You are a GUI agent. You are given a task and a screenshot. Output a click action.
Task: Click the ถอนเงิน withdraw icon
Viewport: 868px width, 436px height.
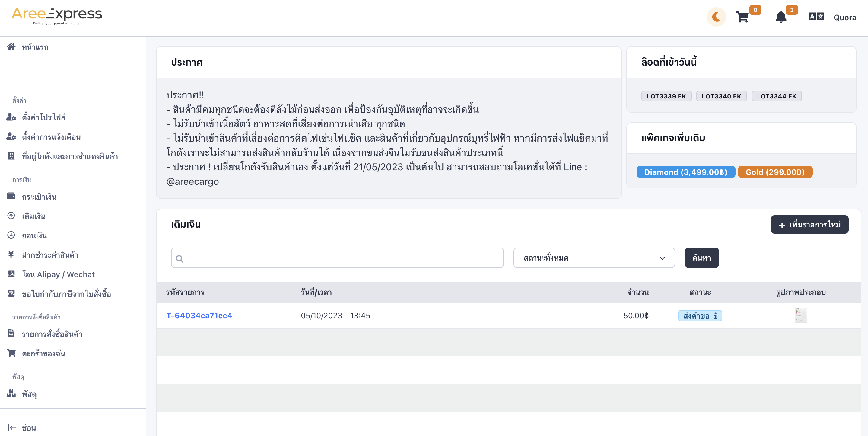11,235
